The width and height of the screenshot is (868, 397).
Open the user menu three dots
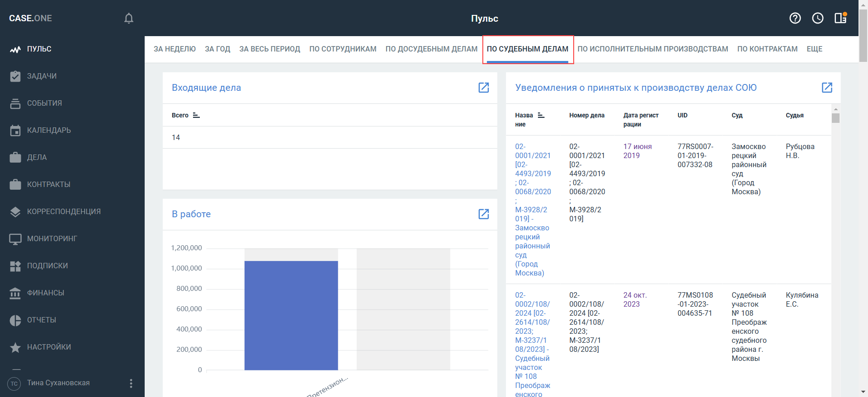click(x=131, y=383)
